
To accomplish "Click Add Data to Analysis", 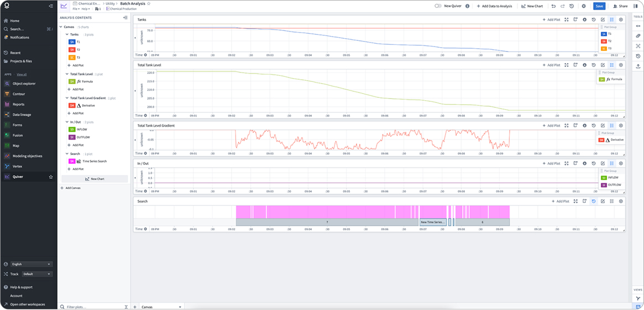I will [494, 6].
